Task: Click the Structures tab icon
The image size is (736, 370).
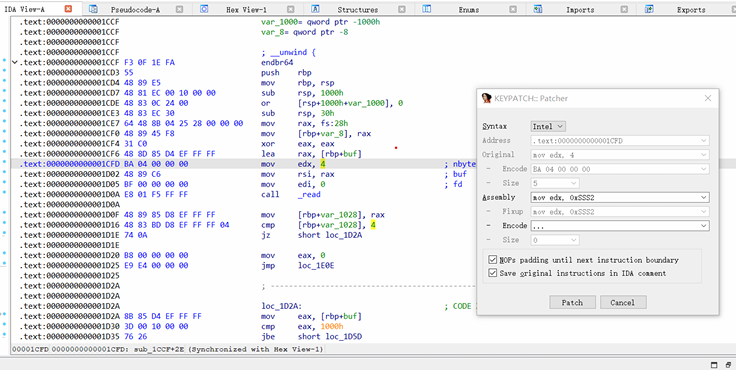Action: click(x=315, y=9)
